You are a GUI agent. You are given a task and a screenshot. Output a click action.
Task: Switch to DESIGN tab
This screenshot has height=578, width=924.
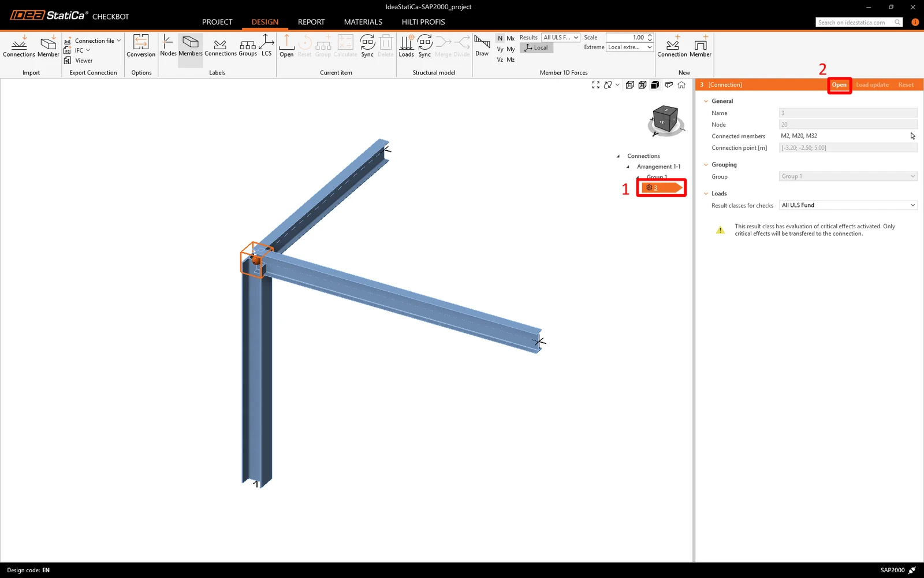click(265, 22)
